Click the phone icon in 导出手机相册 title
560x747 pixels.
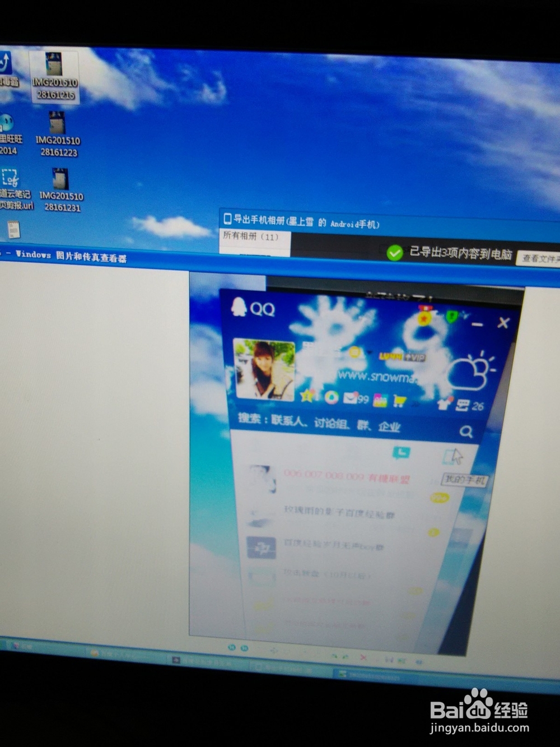[x=227, y=218]
